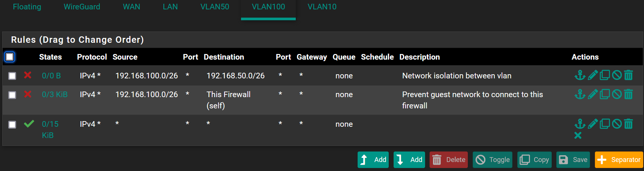Screen dimensions: 644x171
Task: Tick checkbox for This Firewall (self) rule
Action: coord(12,95)
